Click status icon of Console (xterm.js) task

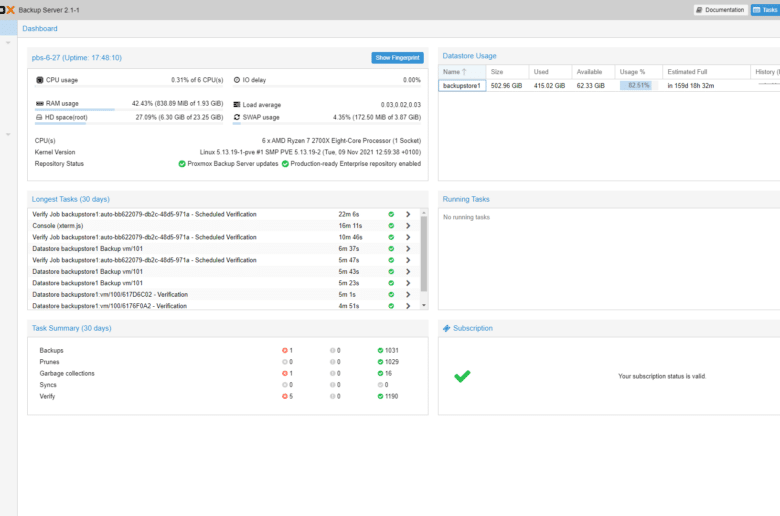pyautogui.click(x=391, y=226)
